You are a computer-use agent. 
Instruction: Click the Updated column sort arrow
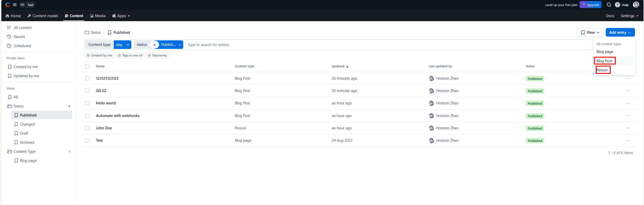347,66
